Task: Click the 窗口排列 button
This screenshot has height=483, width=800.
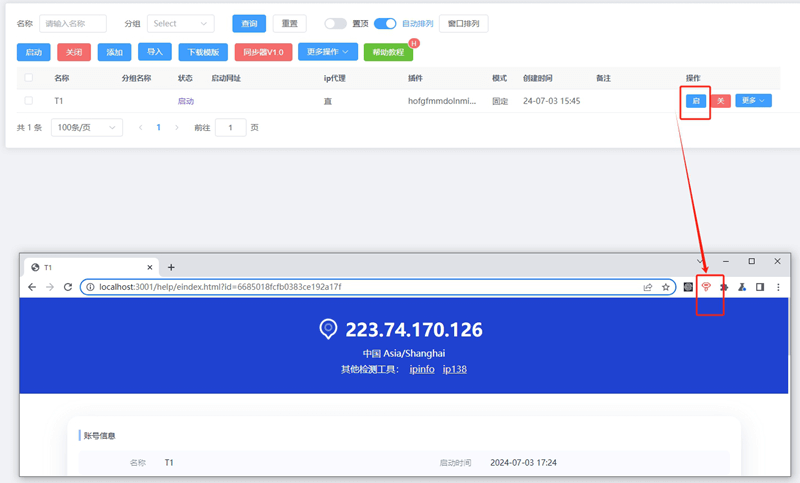Action: tap(463, 23)
